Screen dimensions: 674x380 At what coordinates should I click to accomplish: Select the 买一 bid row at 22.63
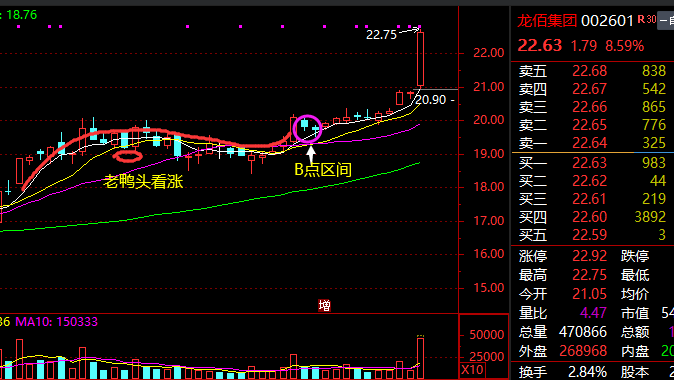pyautogui.click(x=593, y=162)
